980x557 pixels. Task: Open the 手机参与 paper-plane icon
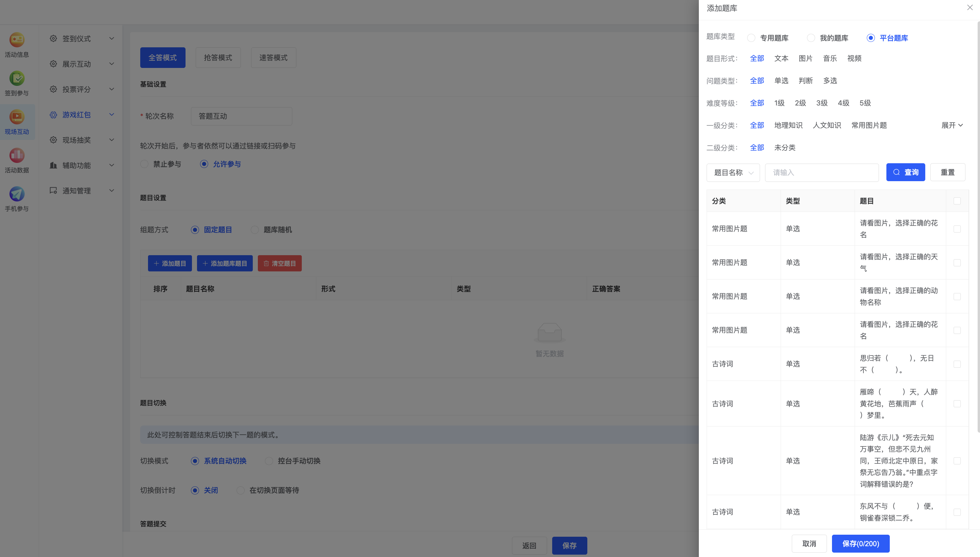pyautogui.click(x=17, y=194)
